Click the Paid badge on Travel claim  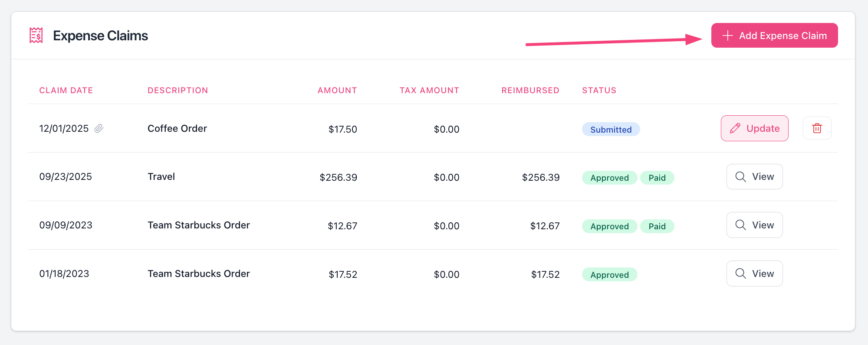[x=657, y=178]
